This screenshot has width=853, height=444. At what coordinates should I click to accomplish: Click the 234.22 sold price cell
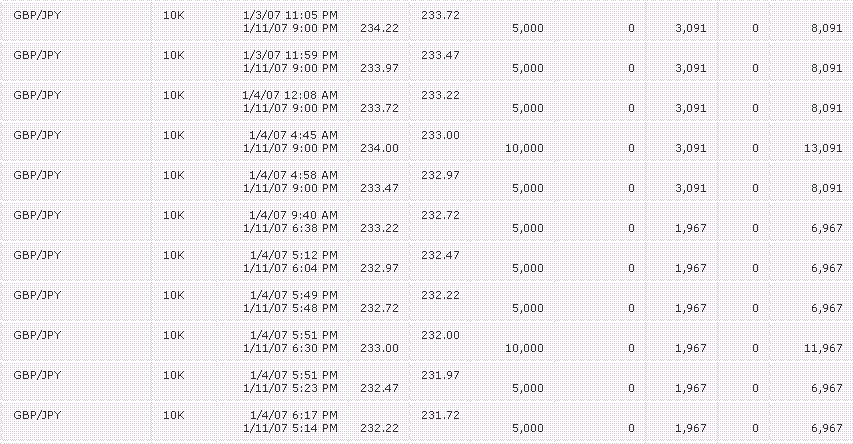(379, 28)
